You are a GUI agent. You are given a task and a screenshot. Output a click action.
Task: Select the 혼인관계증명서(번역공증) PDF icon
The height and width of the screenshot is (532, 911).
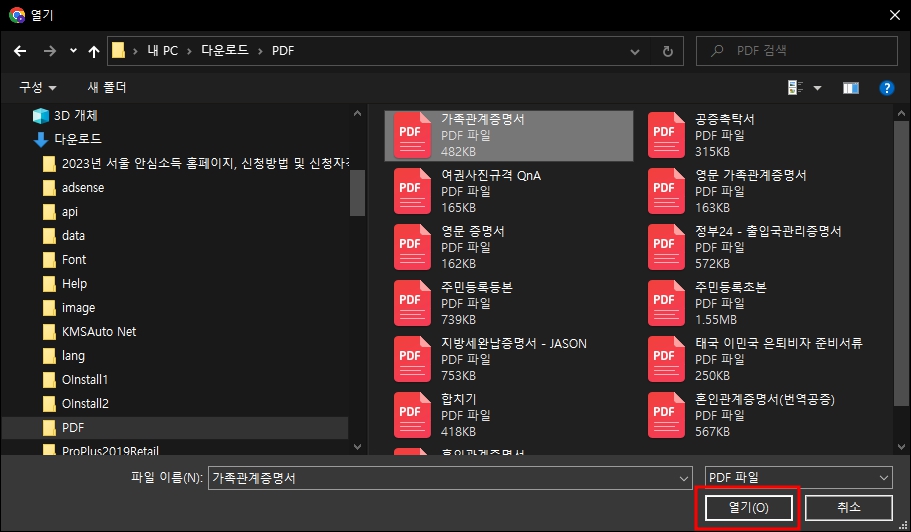666,415
